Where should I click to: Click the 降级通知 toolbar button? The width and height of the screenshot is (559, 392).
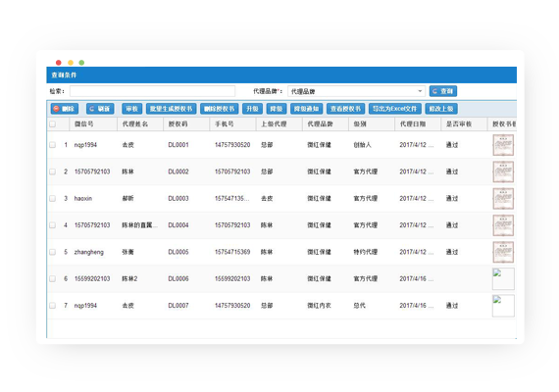click(307, 109)
